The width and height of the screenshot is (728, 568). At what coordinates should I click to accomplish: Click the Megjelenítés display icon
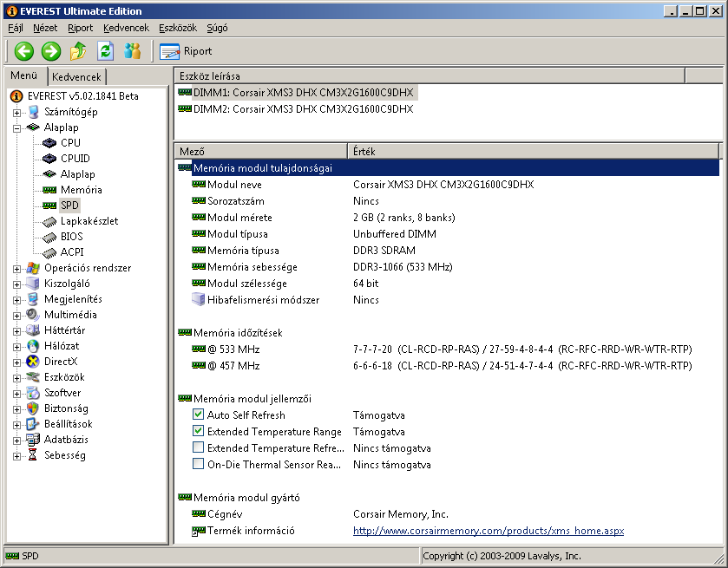point(33,299)
